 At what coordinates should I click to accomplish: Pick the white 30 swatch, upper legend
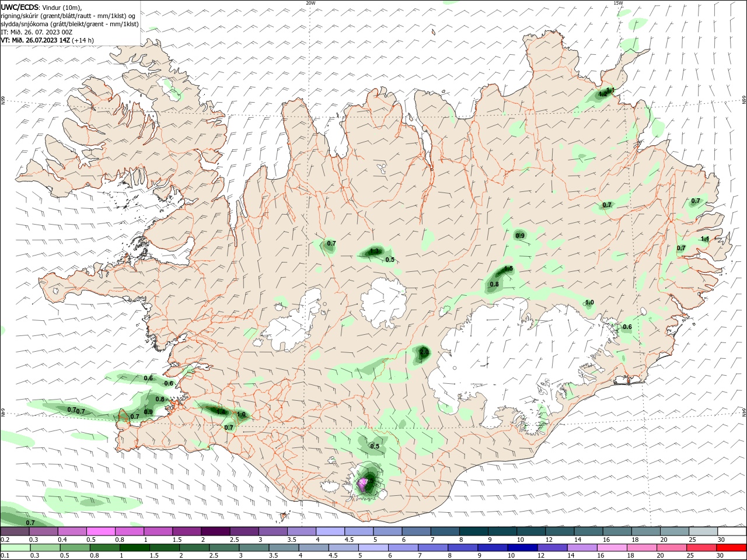732,531
